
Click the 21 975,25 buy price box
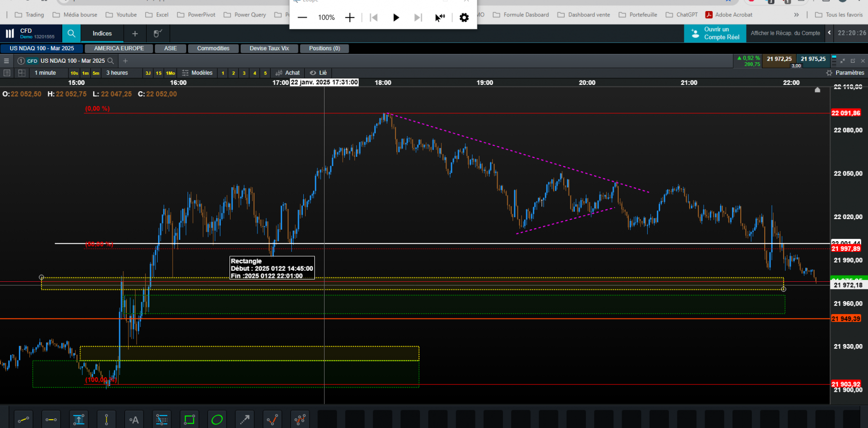click(813, 59)
